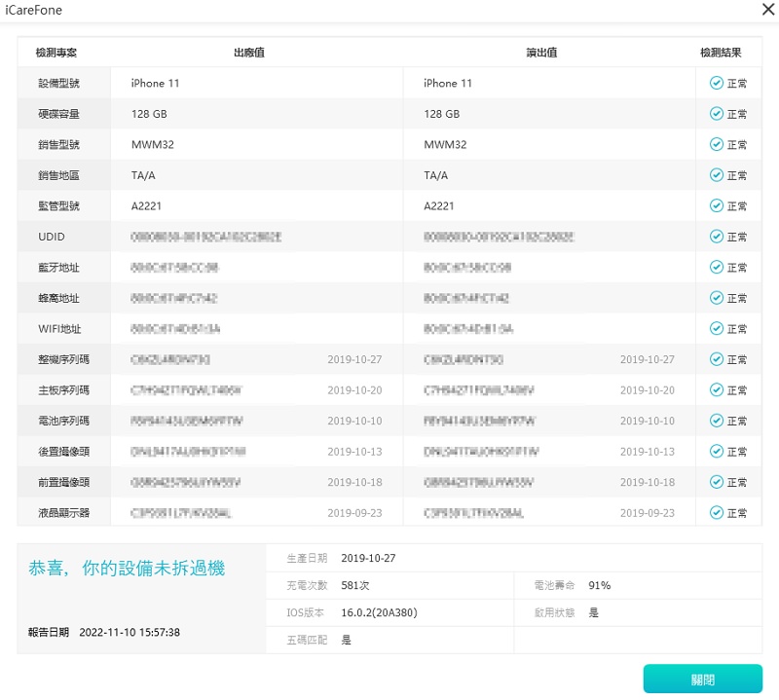Click read date 2019-10-18 in 前置攝像頭 row
Screen dimensions: 779x700
[x=648, y=482]
